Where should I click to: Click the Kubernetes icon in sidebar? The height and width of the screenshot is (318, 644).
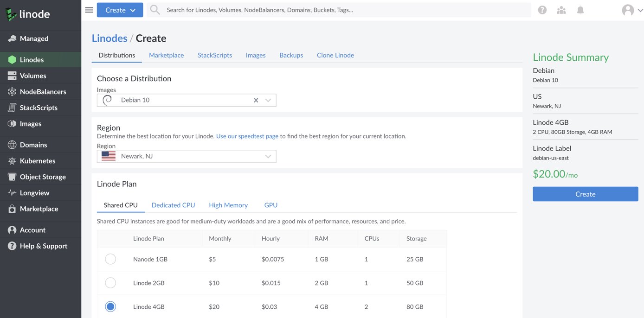(x=12, y=161)
